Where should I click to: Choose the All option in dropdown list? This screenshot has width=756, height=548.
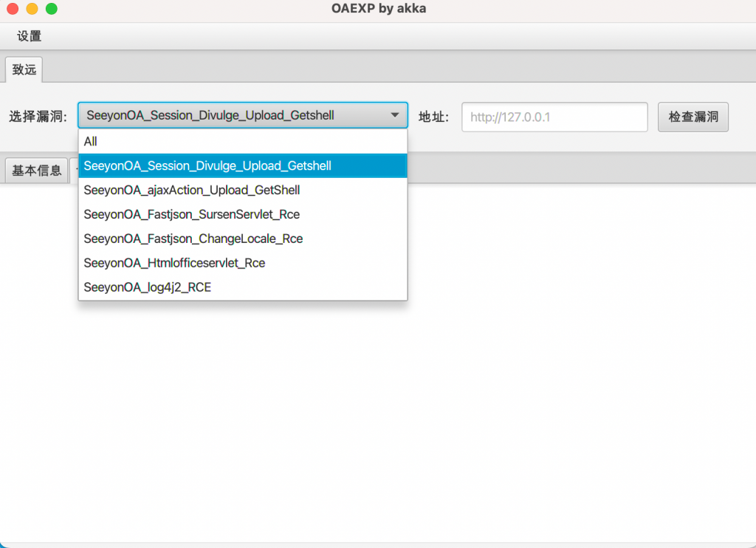[x=242, y=141]
